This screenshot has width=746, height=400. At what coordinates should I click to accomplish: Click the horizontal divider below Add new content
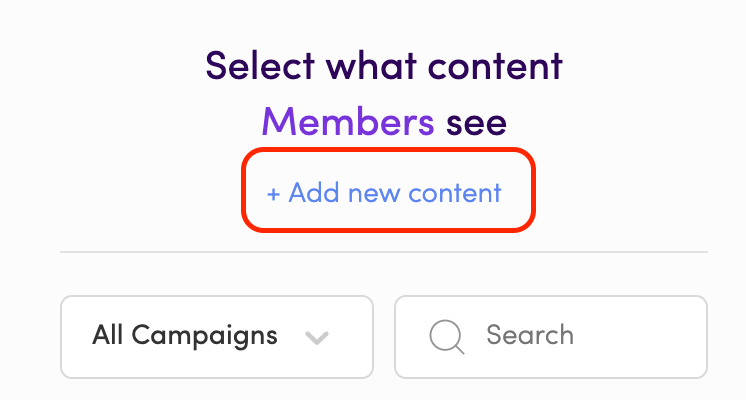384,252
